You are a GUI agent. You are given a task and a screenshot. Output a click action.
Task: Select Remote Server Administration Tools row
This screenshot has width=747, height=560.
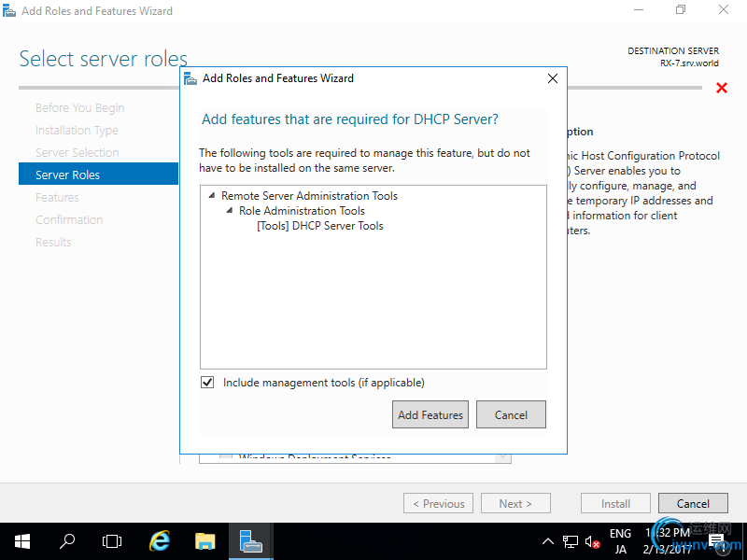(x=309, y=196)
